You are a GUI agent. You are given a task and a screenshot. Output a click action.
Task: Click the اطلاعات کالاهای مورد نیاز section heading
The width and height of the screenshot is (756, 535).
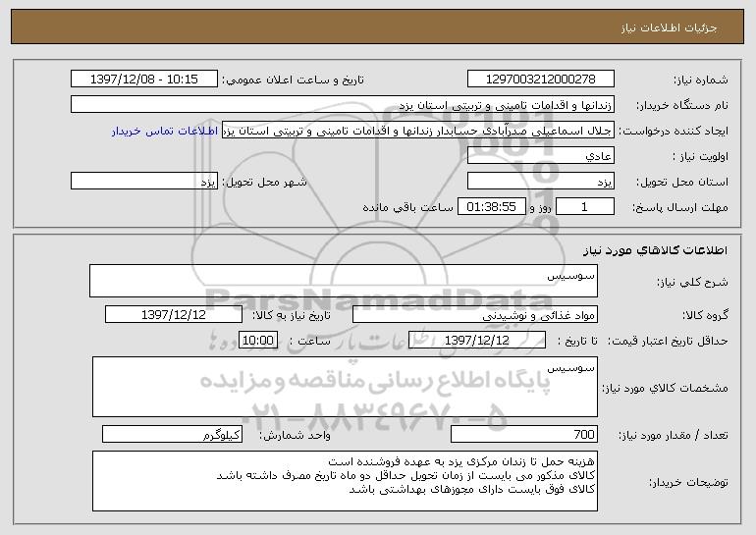[x=655, y=250]
